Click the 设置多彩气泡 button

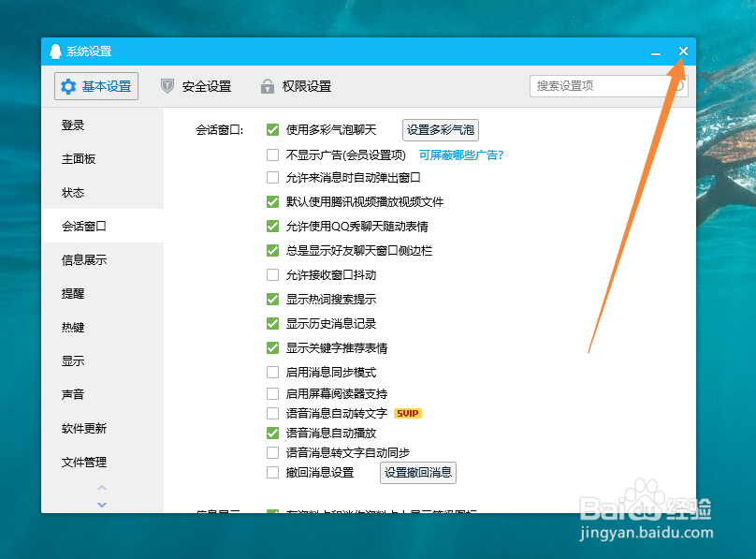pos(440,130)
